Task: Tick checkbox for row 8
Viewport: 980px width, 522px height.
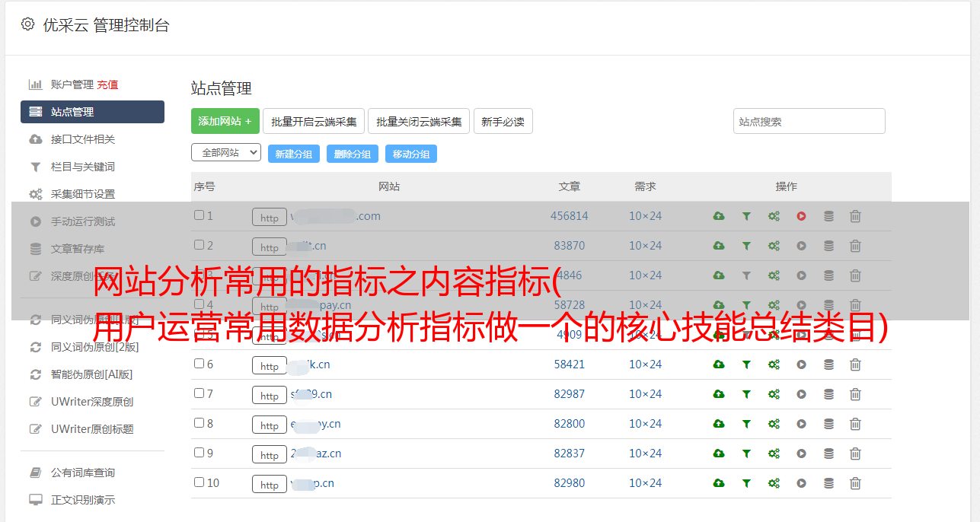Action: (x=199, y=423)
